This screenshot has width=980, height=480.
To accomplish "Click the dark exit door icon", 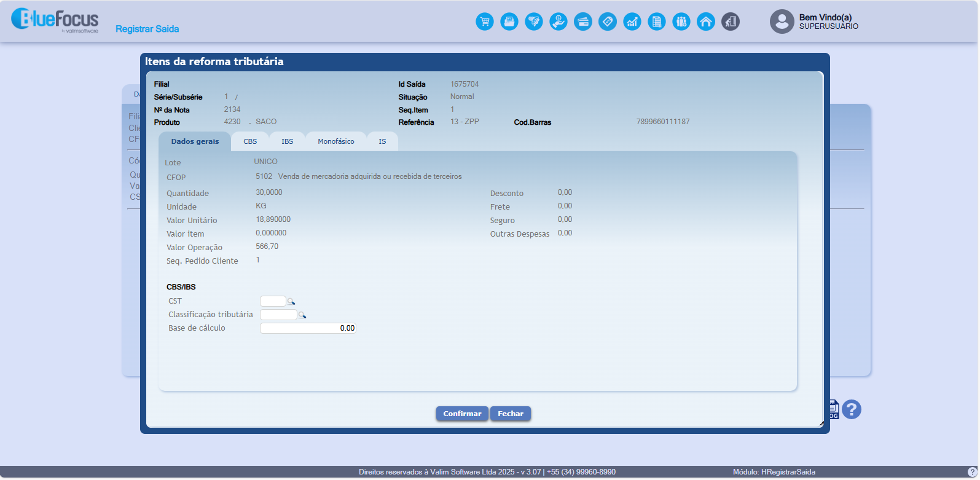I will click(731, 22).
